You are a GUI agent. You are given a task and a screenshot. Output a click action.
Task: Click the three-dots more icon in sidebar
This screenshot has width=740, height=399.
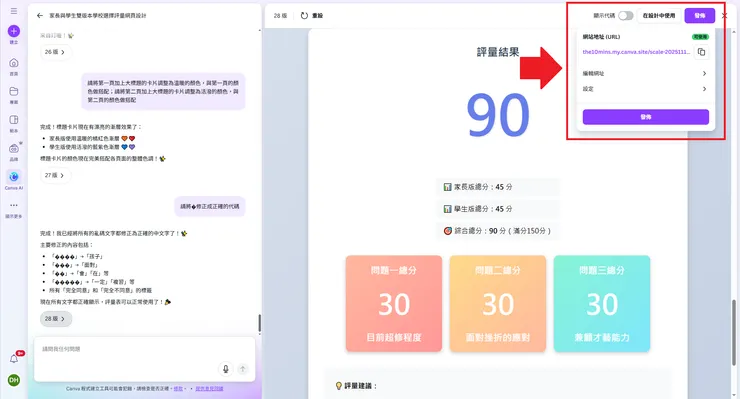click(x=14, y=205)
